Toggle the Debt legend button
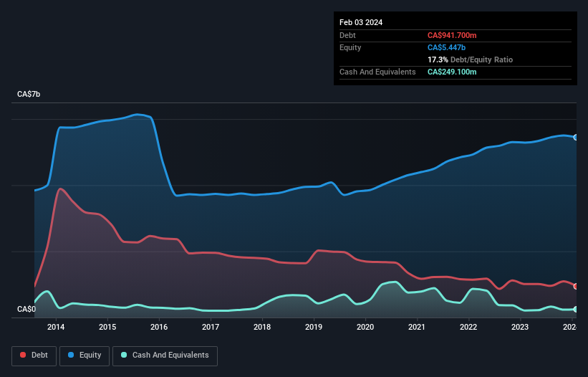The height and width of the screenshot is (377, 588). [x=34, y=355]
